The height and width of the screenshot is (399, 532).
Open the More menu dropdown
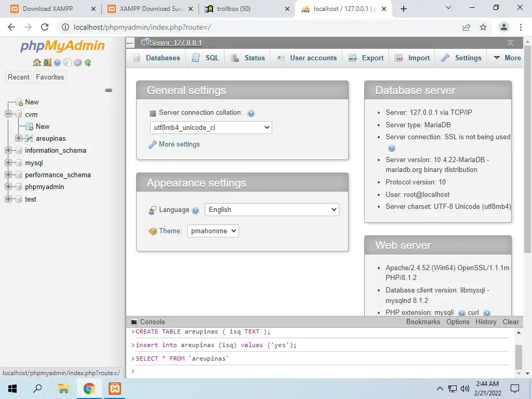click(x=507, y=58)
